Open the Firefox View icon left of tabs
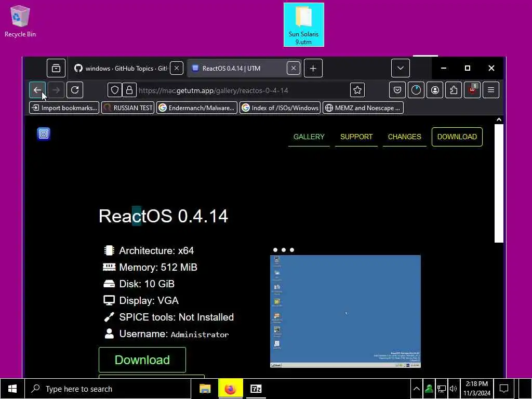The width and height of the screenshot is (532, 399). coord(56,68)
